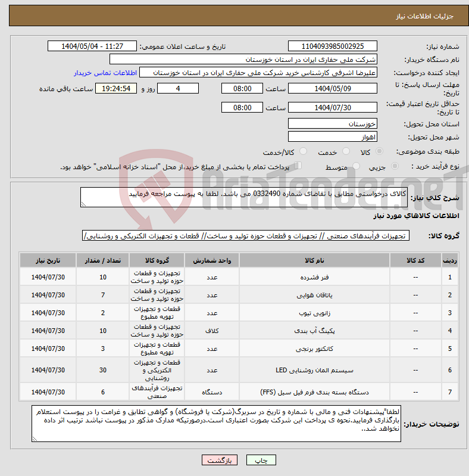
Task: Click the requester name field علیرضا اشرفی
Action: click(258, 73)
